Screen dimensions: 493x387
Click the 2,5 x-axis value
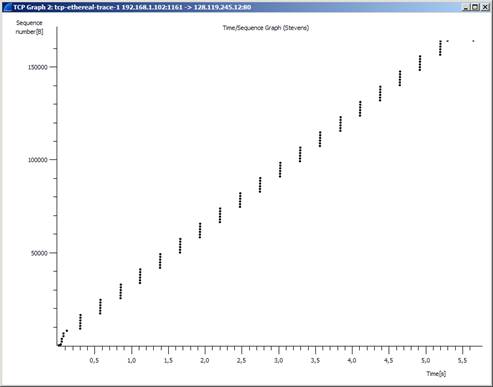[x=242, y=361]
